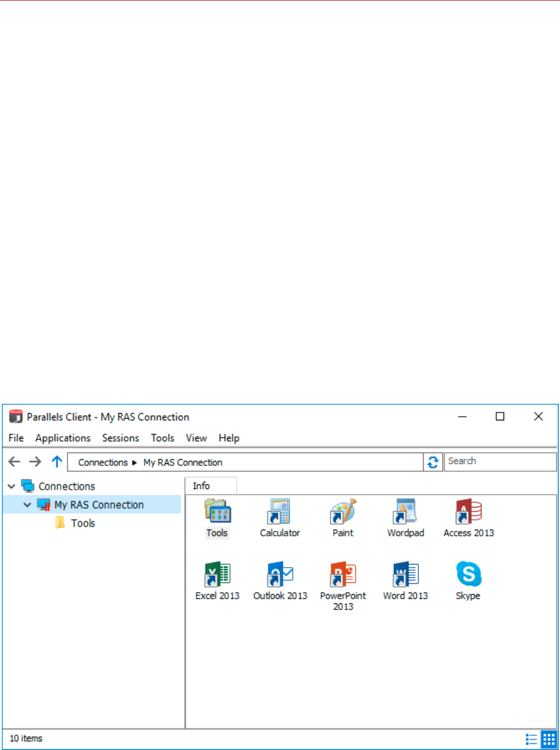Click the '10 items' status text
This screenshot has width=560, height=750.
(x=26, y=739)
